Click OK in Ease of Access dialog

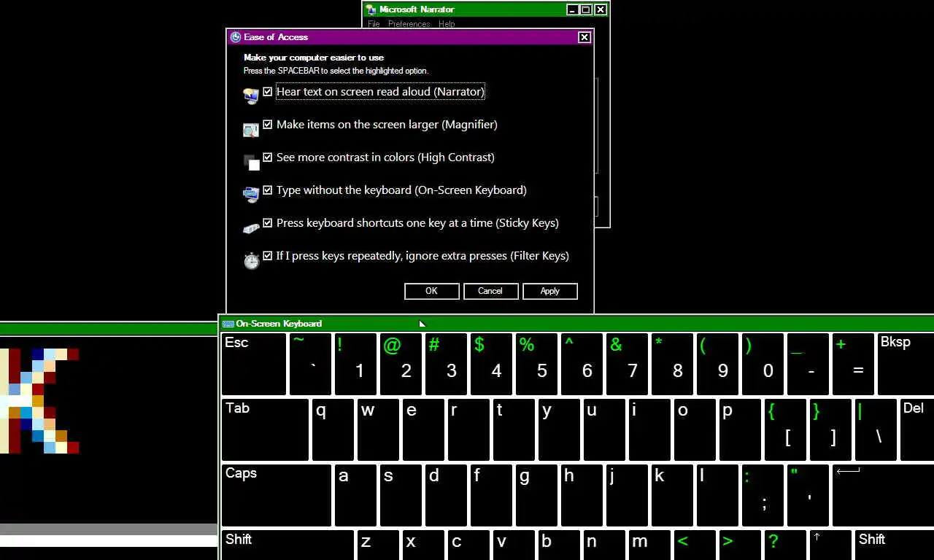431,291
